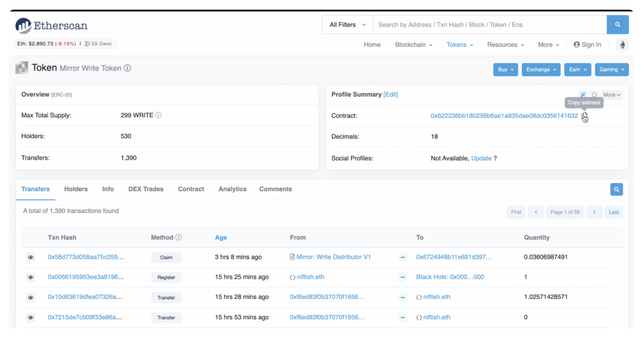Go to the Last page of transfers
644x339 pixels.
pos(614,212)
